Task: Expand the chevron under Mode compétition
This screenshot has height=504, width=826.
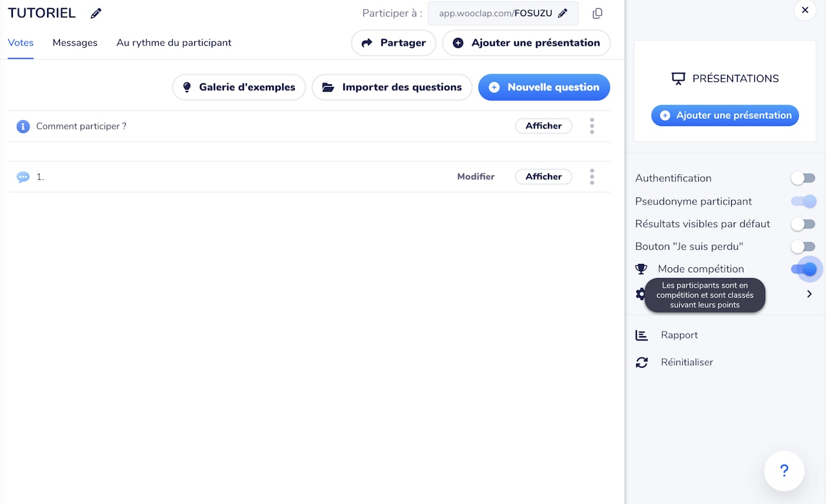Action: pos(809,294)
